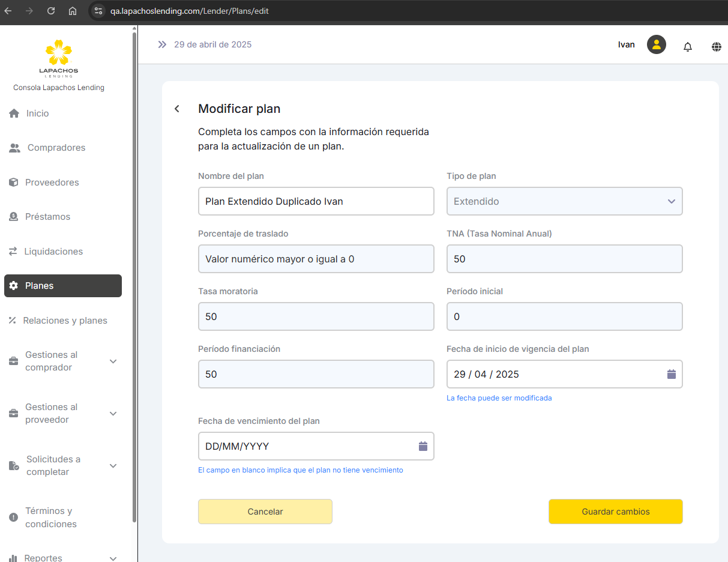Open the notifications bell icon
The width and height of the screenshot is (728, 562).
coord(688,46)
